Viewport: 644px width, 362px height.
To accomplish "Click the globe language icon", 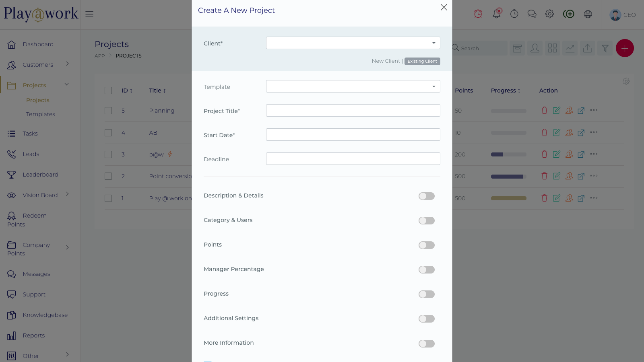I will 588,14.
